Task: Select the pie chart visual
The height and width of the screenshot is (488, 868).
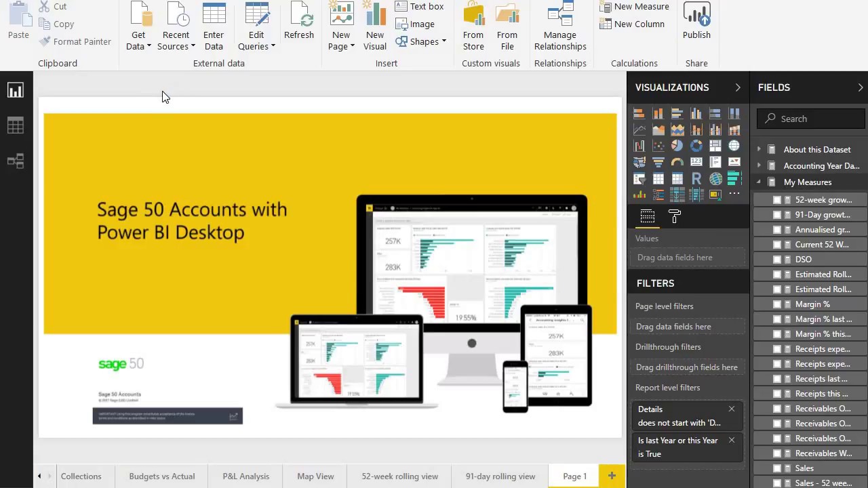Action: click(677, 146)
